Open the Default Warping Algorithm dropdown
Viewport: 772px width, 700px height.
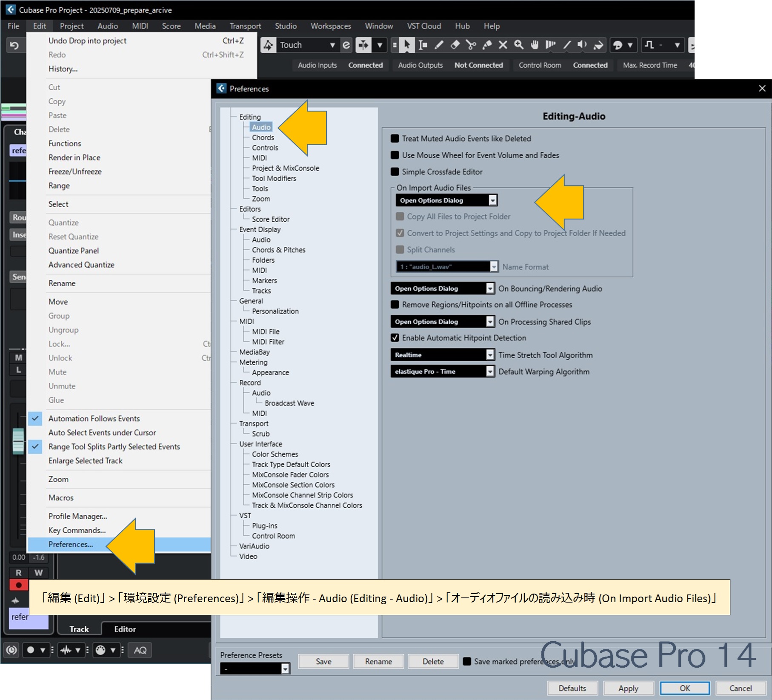tap(443, 371)
